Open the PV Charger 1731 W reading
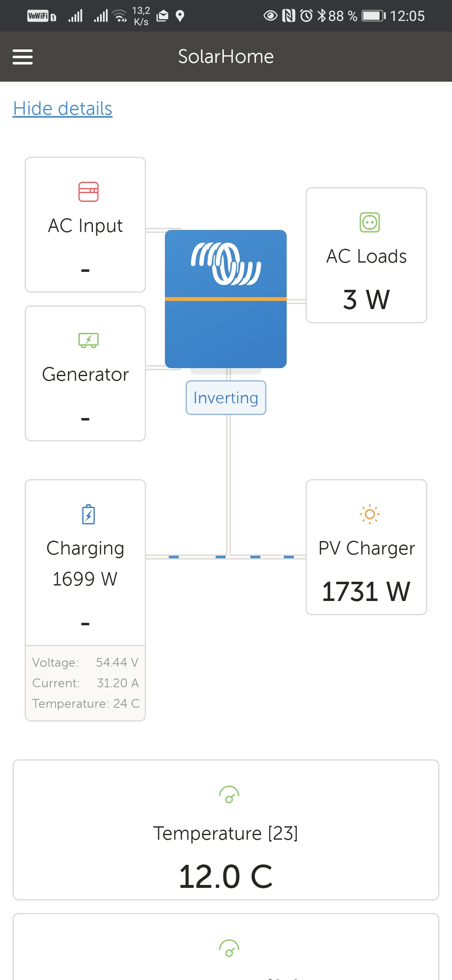 (x=366, y=591)
